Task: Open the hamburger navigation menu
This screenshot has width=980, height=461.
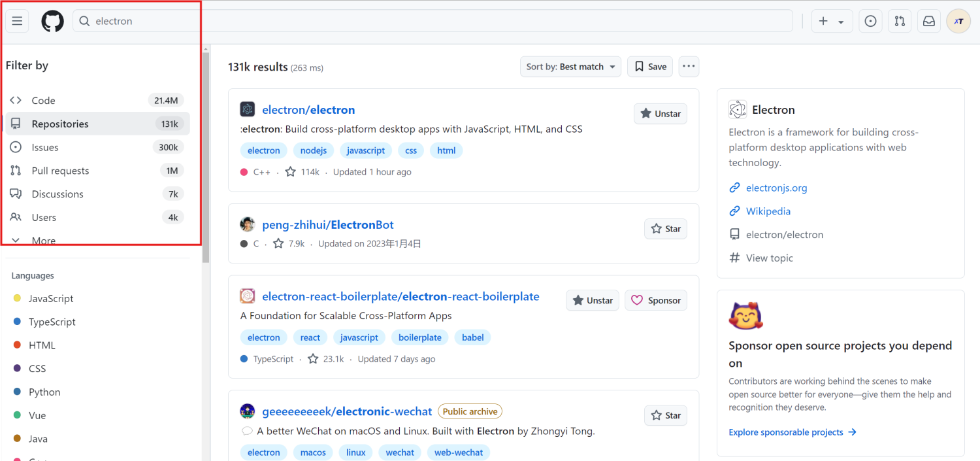Action: 17,21
